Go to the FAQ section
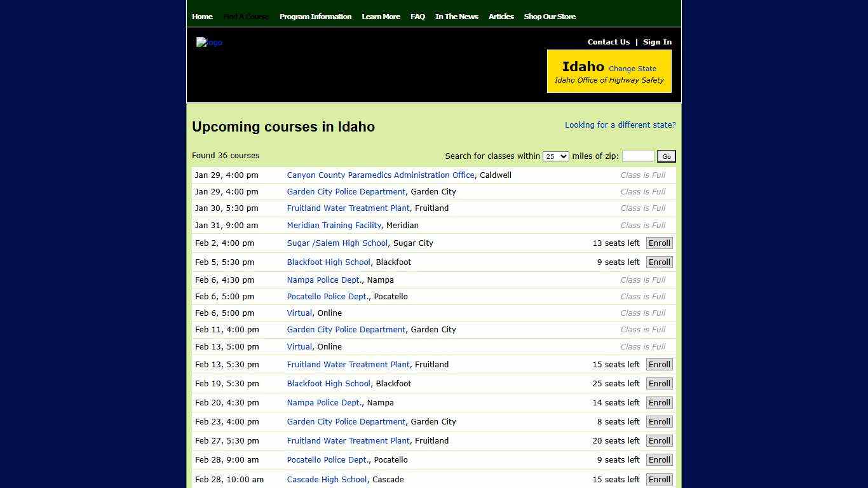 pos(417,17)
